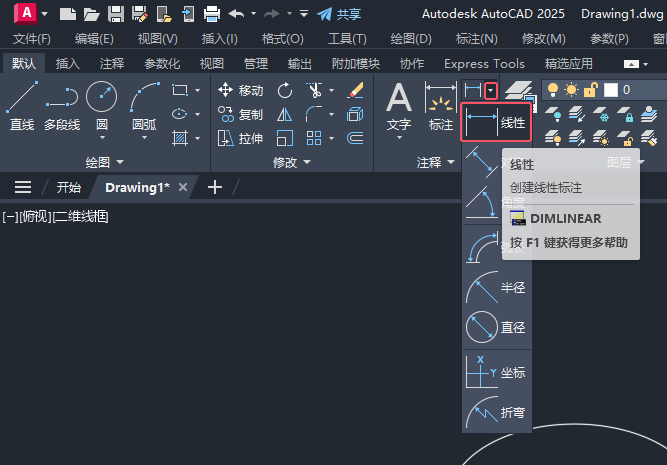The width and height of the screenshot is (667, 465).
Task: Open the Arc tool dropdown arrow
Action: click(x=145, y=138)
